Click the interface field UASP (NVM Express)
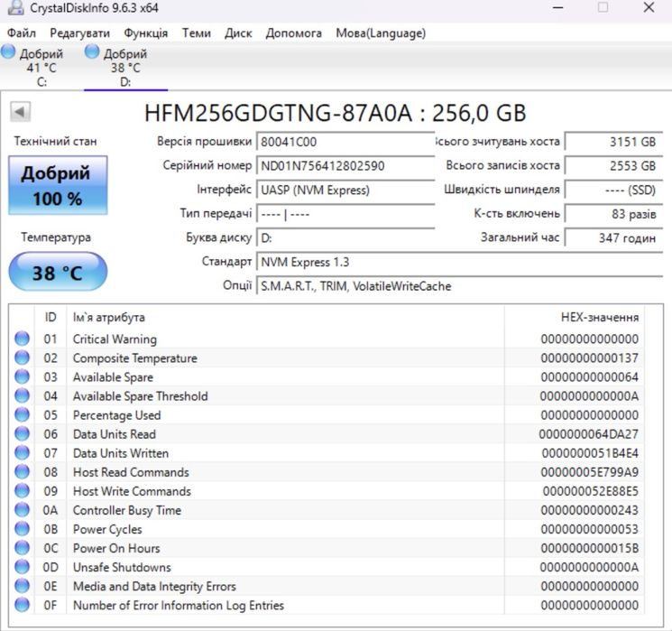 tap(345, 190)
